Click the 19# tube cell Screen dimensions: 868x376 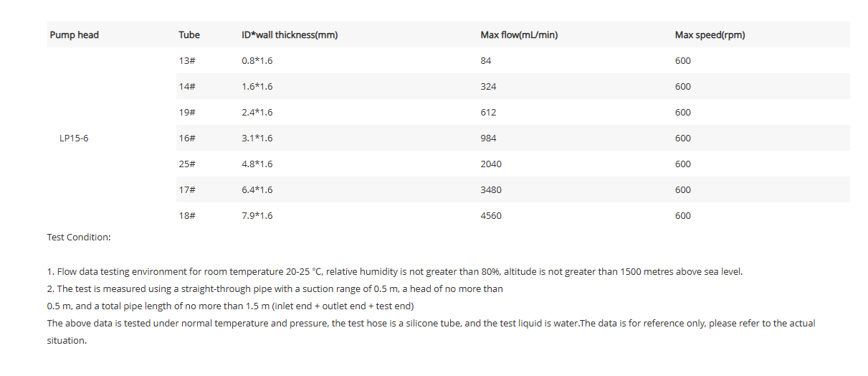187,113
